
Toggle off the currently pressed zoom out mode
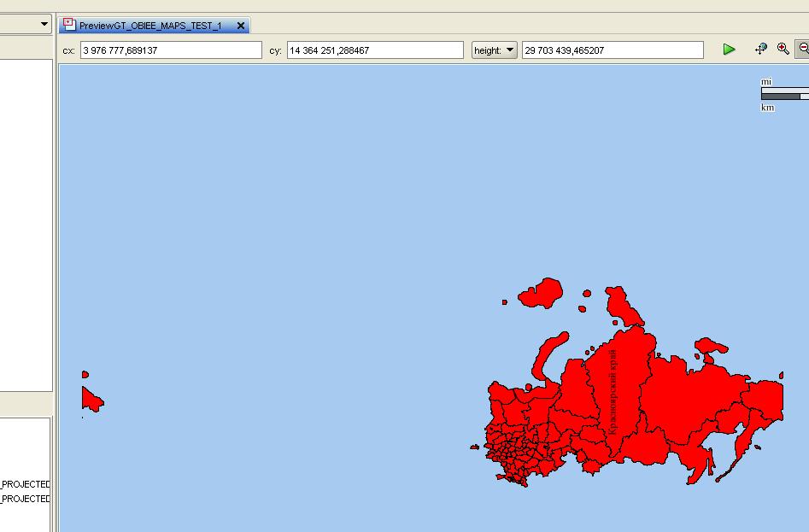[x=803, y=50]
